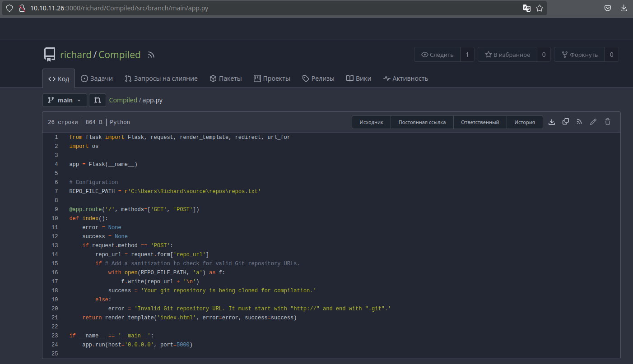633x364 pixels.
Task: Click the '864 B' file size text
Action: pyautogui.click(x=94, y=122)
